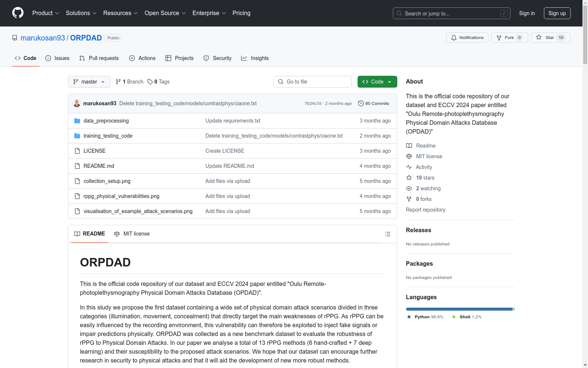Select the Code tab
Screen dimensions: 588x368
26,58
